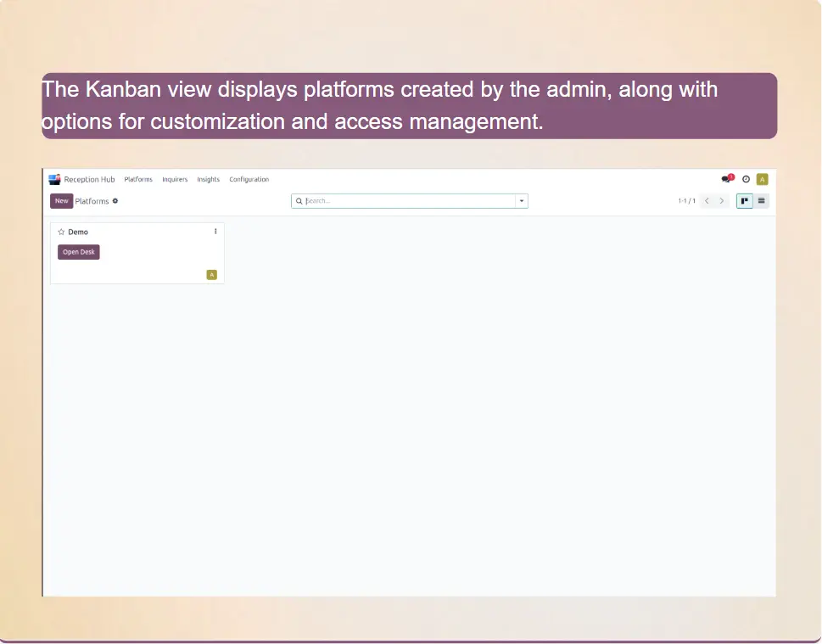This screenshot has width=822, height=644.
Task: Open the messages chat icon
Action: click(x=726, y=179)
